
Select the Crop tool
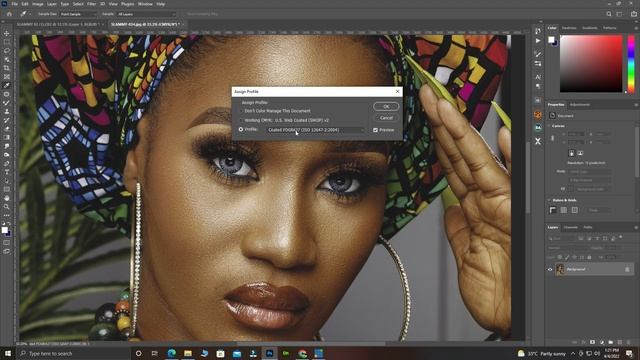coord(7,68)
